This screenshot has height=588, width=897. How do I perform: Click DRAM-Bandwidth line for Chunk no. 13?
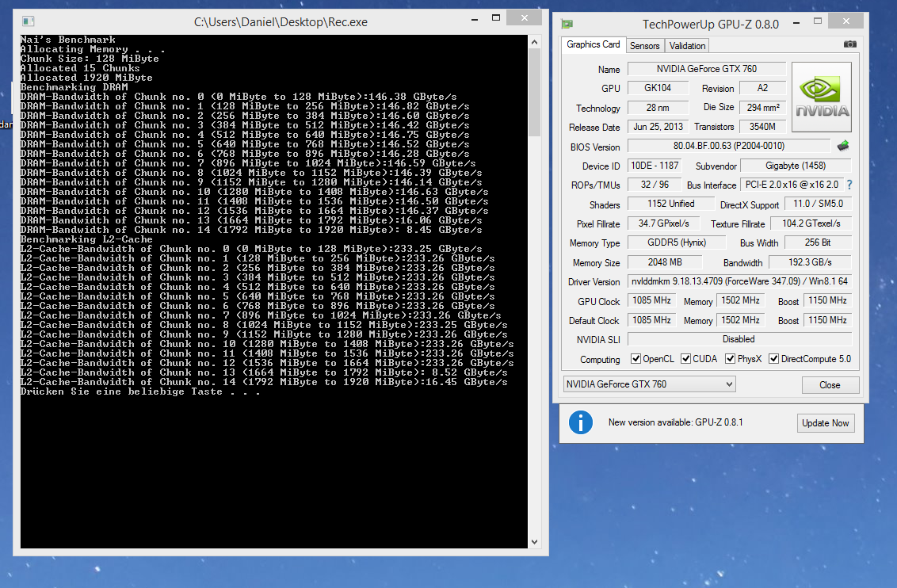coord(251,220)
